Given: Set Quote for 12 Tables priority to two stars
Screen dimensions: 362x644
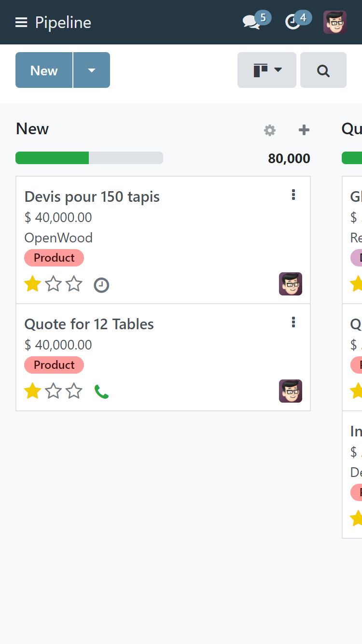Looking at the screenshot, I should [53, 391].
